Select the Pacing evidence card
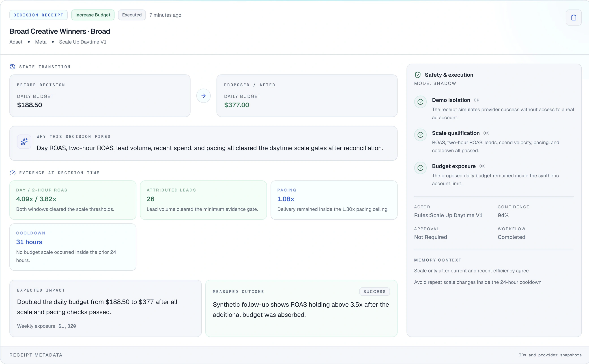The width and height of the screenshot is (589, 364). [x=334, y=200]
